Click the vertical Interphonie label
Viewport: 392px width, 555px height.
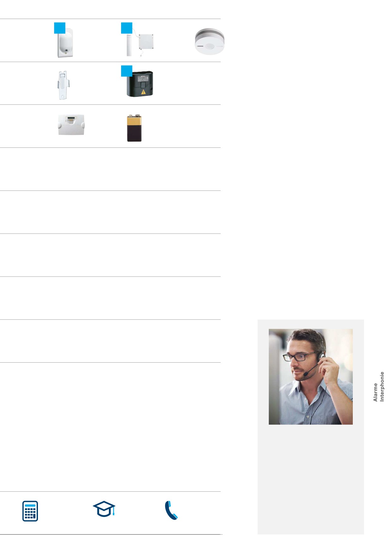(382, 387)
